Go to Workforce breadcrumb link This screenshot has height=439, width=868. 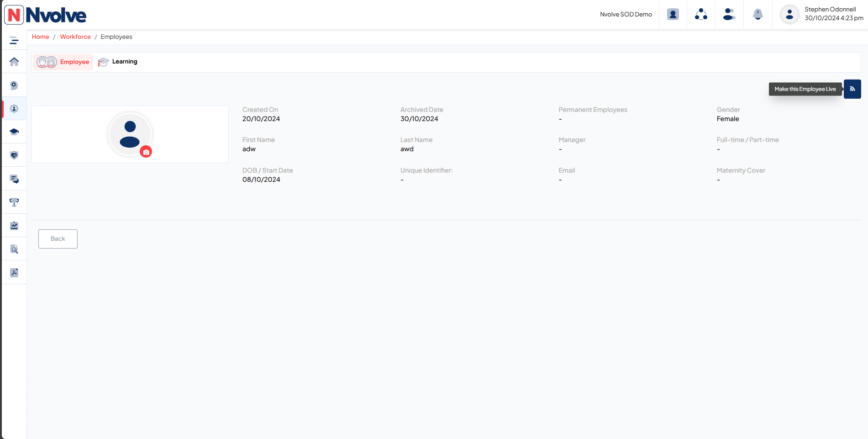(x=75, y=37)
